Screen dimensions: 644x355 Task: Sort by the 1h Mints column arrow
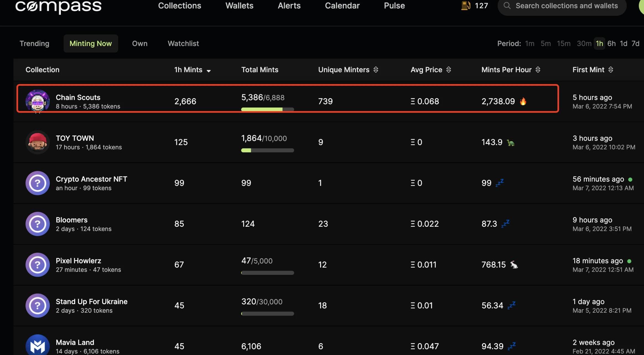tap(209, 71)
